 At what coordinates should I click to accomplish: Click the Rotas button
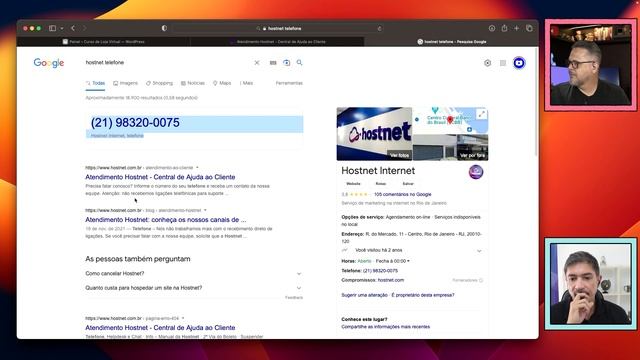[381, 184]
